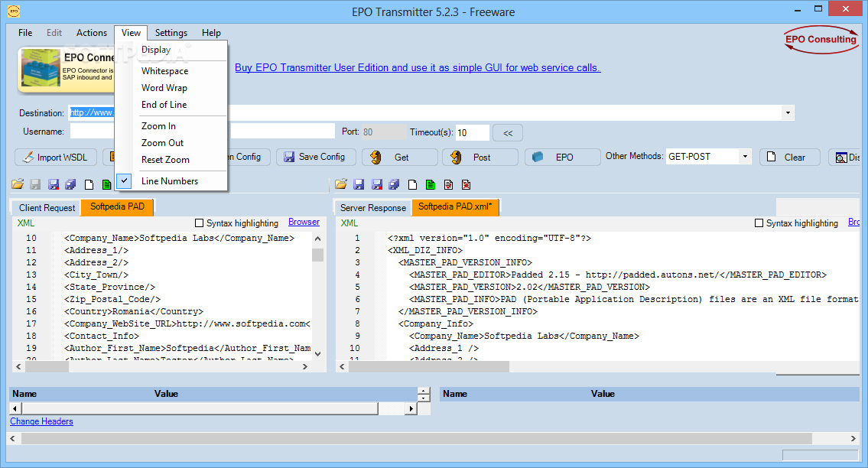Switch to the Softpedia PAD tab
Image resolution: width=868 pixels, height=468 pixels.
point(117,206)
